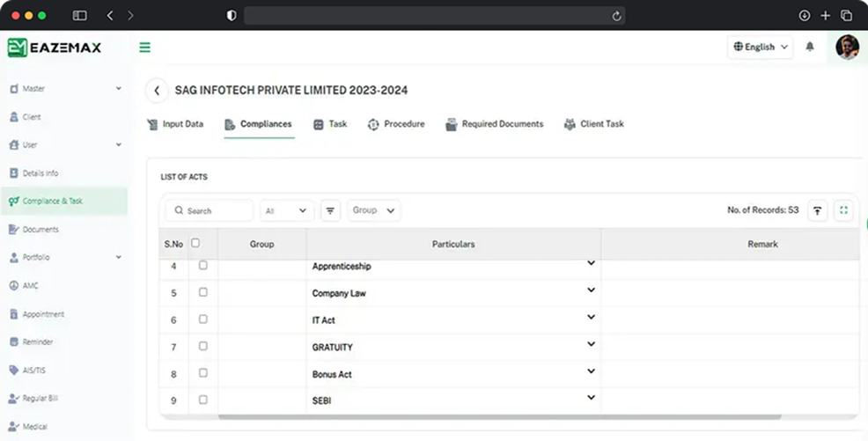
Task: Expand the Master sidebar menu chevron
Action: coord(119,89)
